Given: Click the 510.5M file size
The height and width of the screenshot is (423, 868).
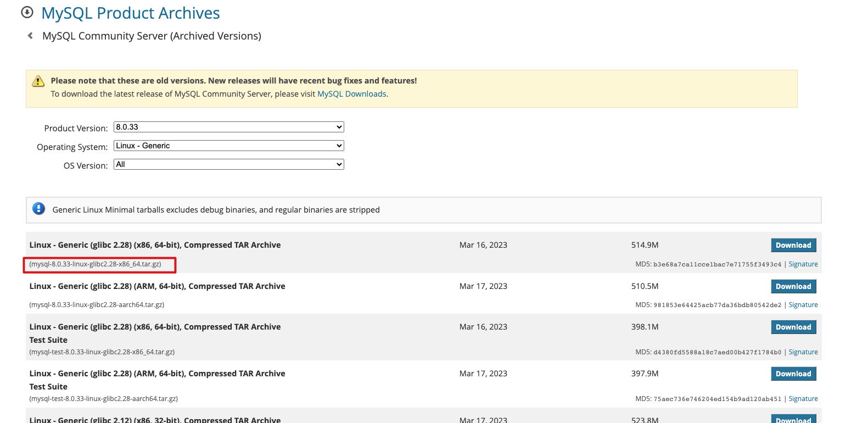Looking at the screenshot, I should click(x=645, y=286).
